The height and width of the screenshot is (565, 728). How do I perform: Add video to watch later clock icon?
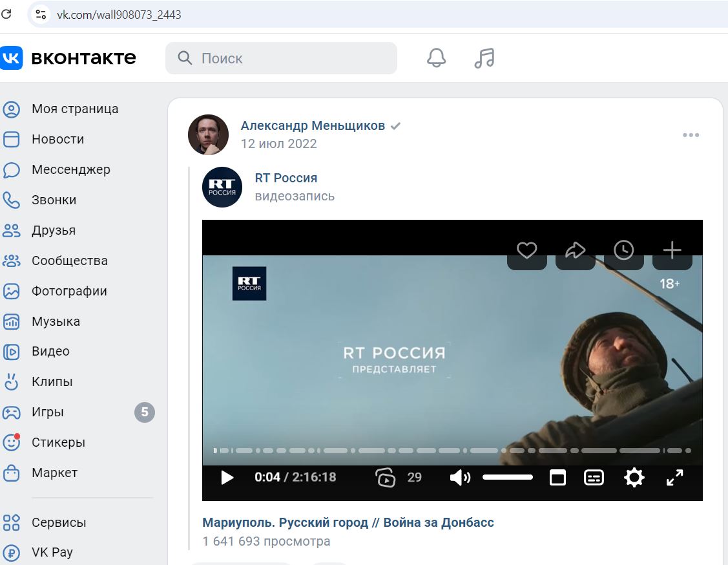pyautogui.click(x=623, y=250)
